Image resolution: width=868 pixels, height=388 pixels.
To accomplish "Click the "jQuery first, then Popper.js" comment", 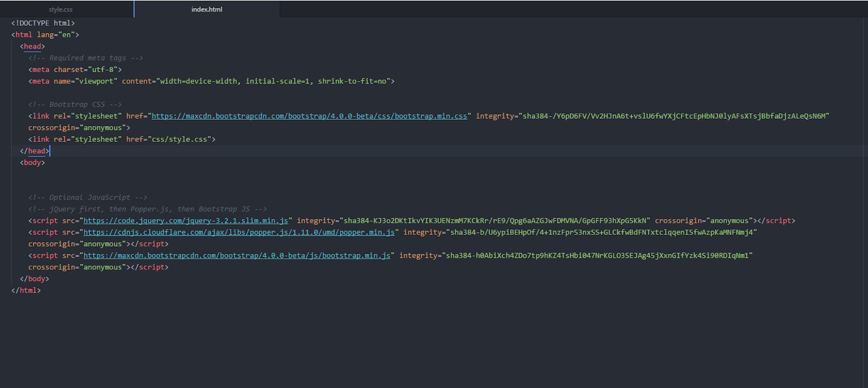I will click(147, 209).
